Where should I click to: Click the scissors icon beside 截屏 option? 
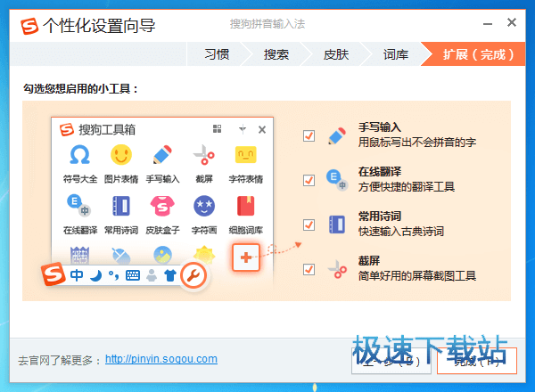click(x=337, y=269)
